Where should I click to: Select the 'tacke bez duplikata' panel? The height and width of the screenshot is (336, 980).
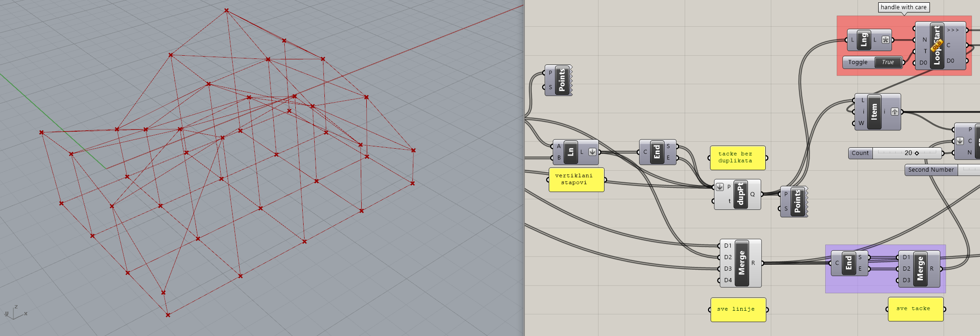[x=738, y=158]
